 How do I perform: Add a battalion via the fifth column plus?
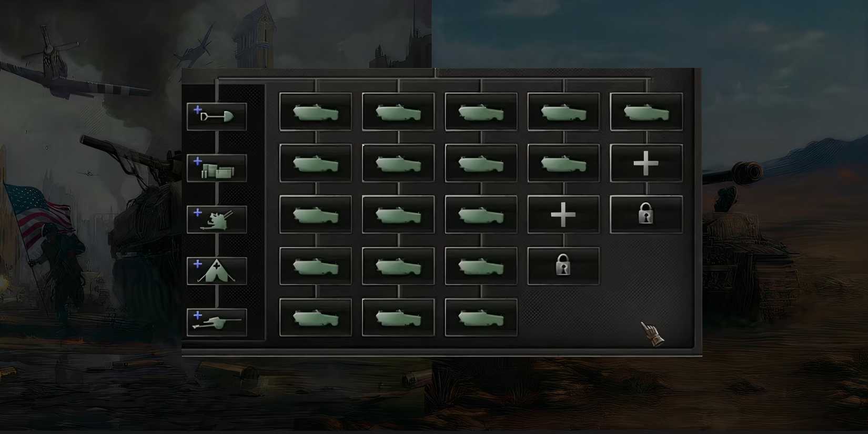tap(646, 164)
